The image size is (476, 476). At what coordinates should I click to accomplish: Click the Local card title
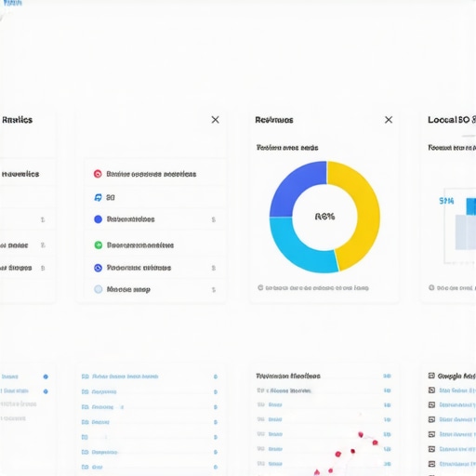click(452, 120)
